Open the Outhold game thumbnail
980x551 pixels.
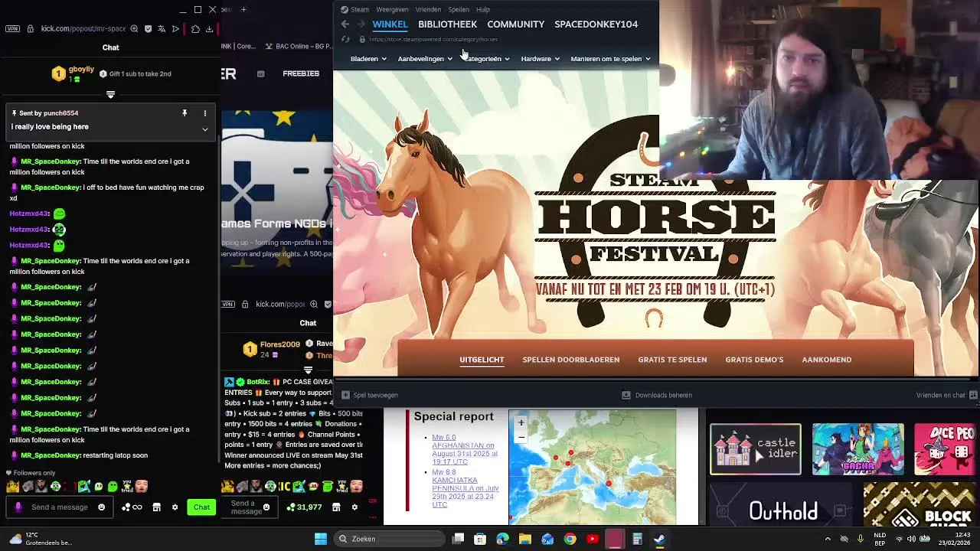point(782,511)
